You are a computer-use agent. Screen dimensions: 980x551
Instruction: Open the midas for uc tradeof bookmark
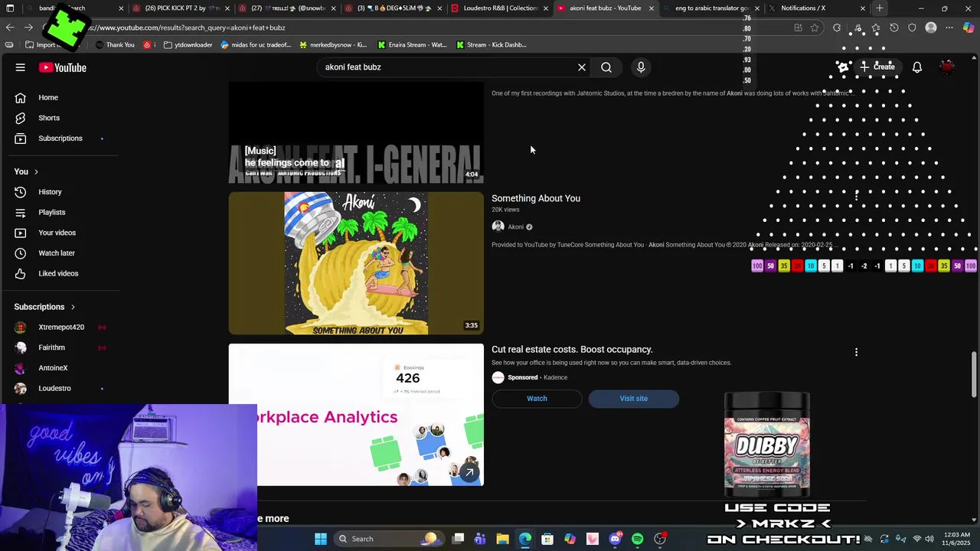(x=256, y=45)
